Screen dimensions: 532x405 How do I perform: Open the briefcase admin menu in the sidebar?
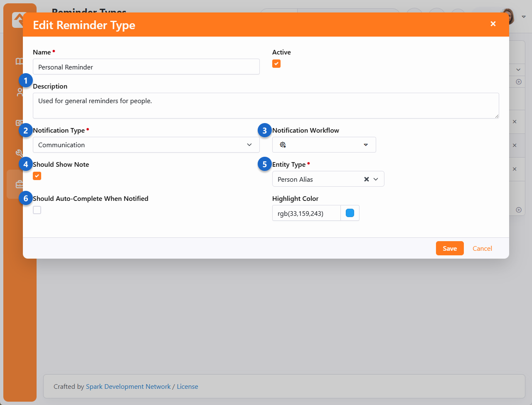tap(19, 184)
